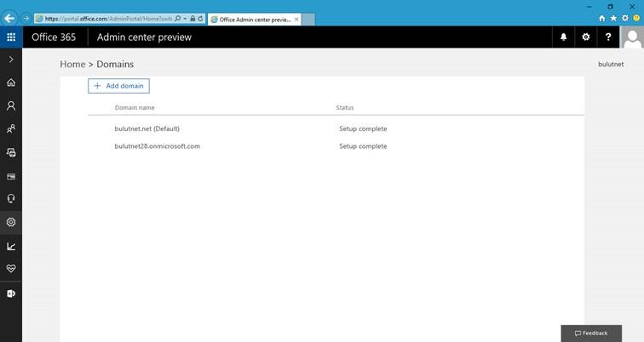Open Settings gear in left sidebar
Image resolution: width=644 pixels, height=342 pixels.
pos(11,222)
